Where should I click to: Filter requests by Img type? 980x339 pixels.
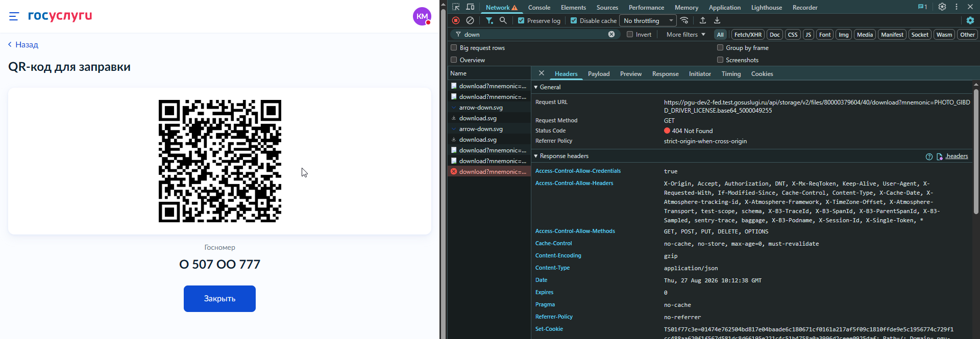(x=843, y=34)
